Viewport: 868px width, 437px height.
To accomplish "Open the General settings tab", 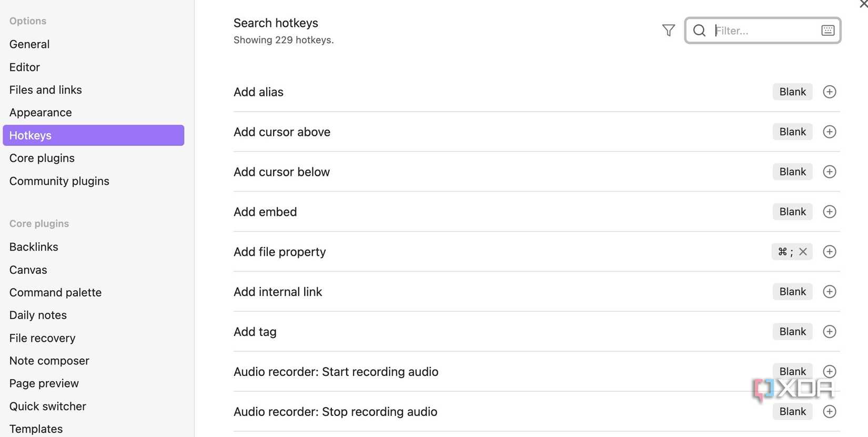I will coord(29,44).
